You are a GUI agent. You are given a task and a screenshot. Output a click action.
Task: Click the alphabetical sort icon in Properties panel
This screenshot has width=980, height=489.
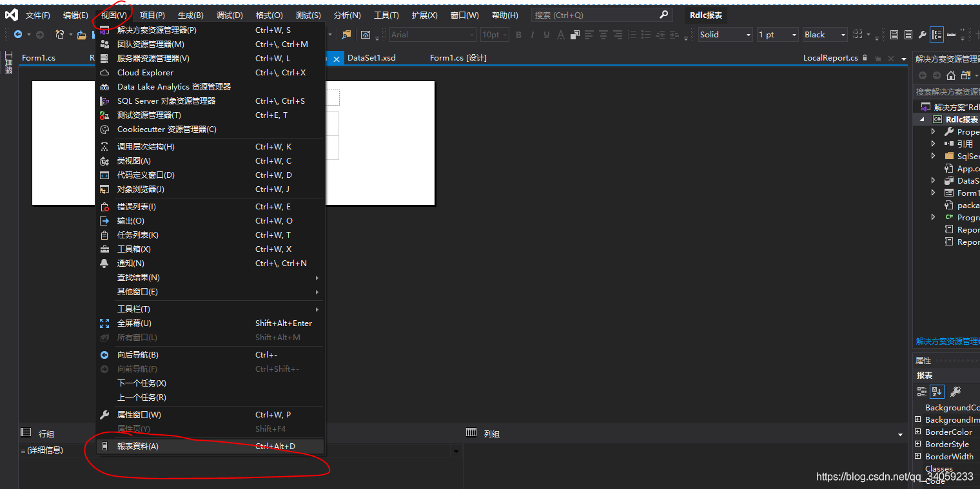click(x=937, y=391)
